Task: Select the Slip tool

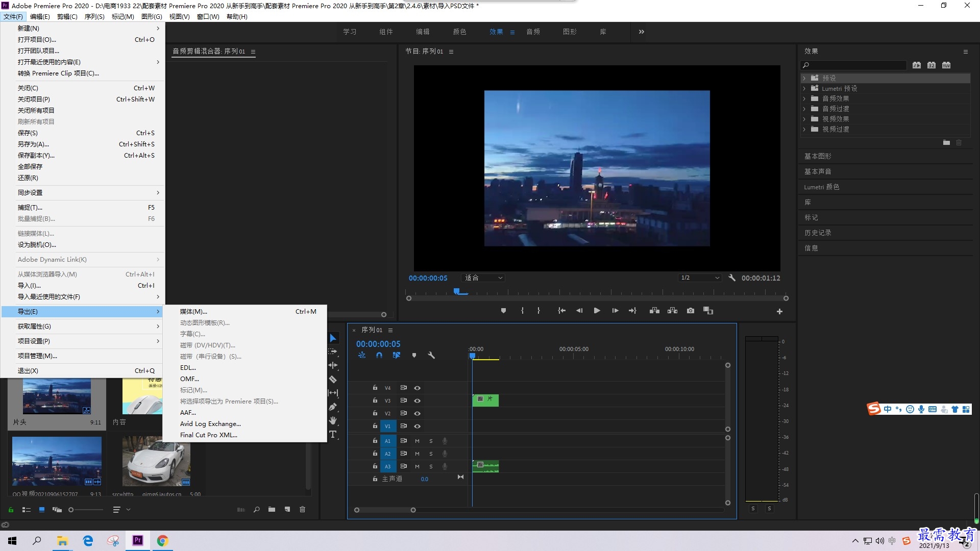Action: (x=333, y=393)
